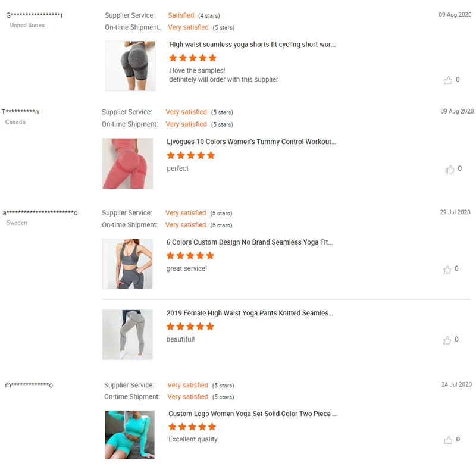Select the reviewer name from Sweden
The width and height of the screenshot is (476, 476).
pyautogui.click(x=40, y=213)
